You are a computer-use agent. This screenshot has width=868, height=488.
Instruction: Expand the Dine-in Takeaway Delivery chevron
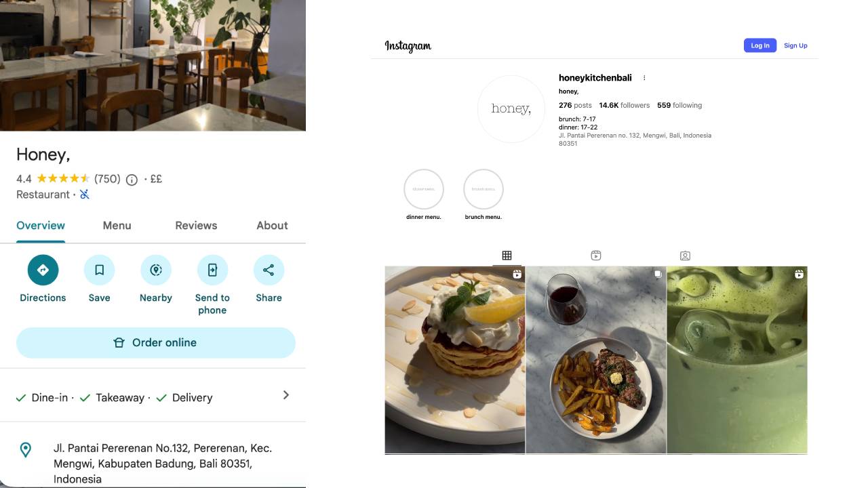(x=286, y=395)
